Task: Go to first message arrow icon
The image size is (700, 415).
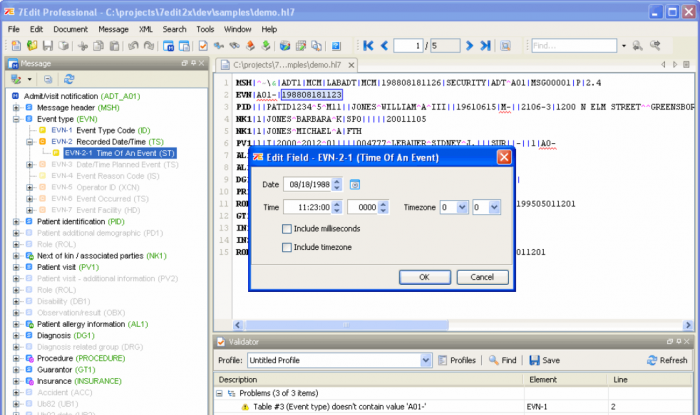Action: 368,46
